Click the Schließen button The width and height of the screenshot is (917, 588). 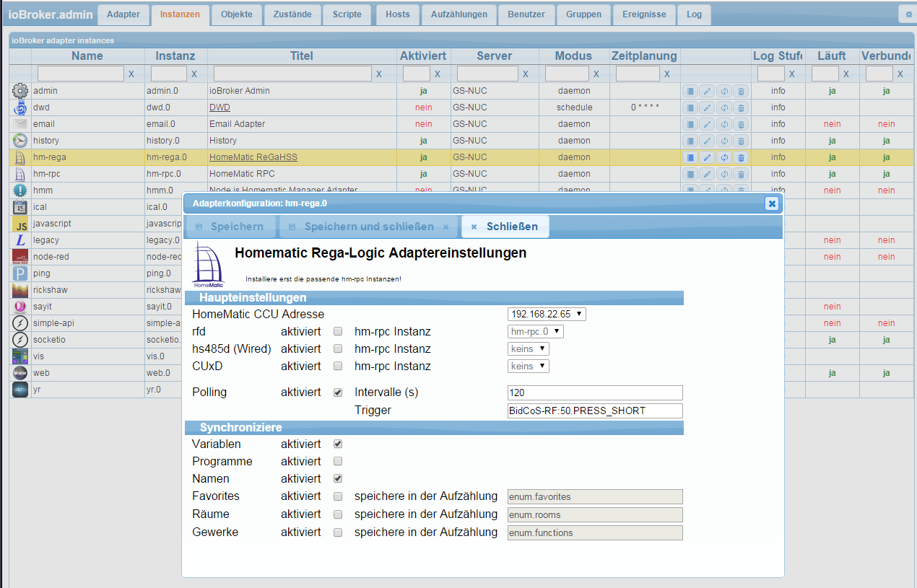(x=505, y=227)
